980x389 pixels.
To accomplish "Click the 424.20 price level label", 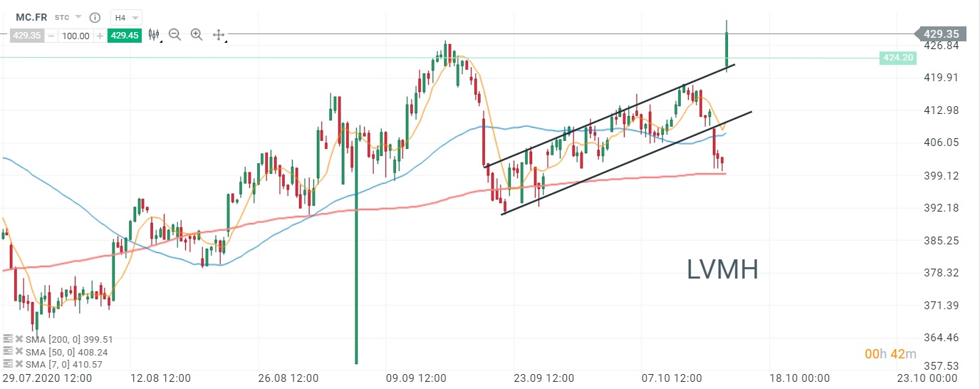I will 897,58.
